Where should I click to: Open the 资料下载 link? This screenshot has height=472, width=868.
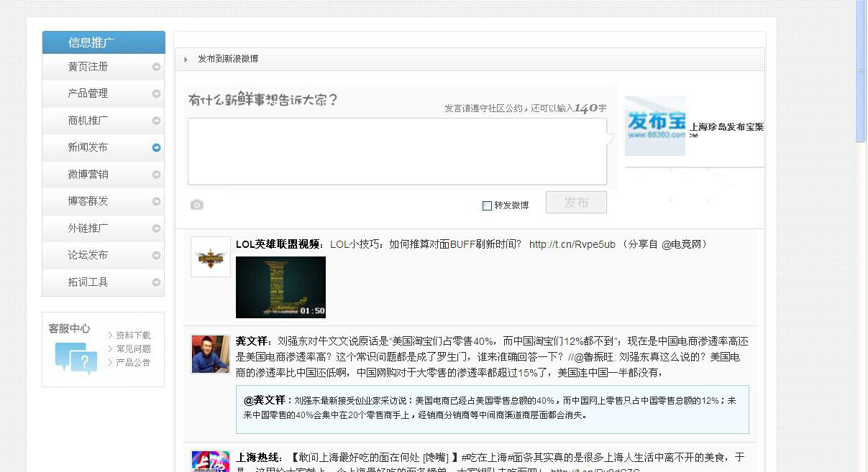point(133,335)
